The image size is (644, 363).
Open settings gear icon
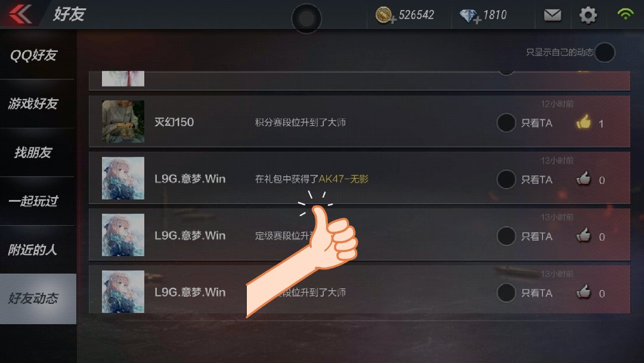[x=588, y=15]
